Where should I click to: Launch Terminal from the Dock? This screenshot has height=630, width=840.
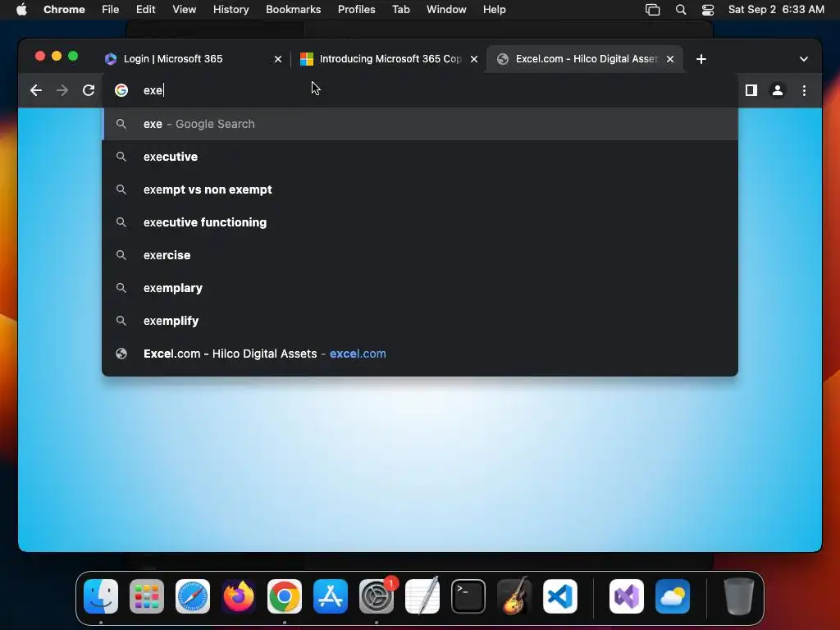468,596
